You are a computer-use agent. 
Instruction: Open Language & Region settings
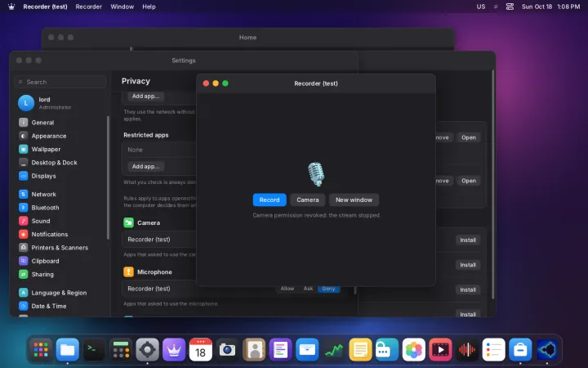pyautogui.click(x=59, y=293)
